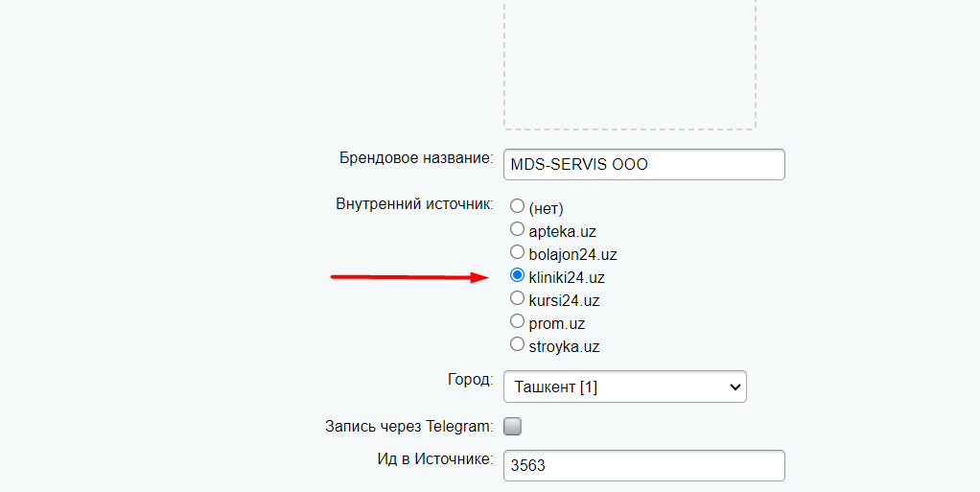Image resolution: width=980 pixels, height=492 pixels.
Task: Select the '(нет)' radio button
Action: pyautogui.click(x=518, y=206)
